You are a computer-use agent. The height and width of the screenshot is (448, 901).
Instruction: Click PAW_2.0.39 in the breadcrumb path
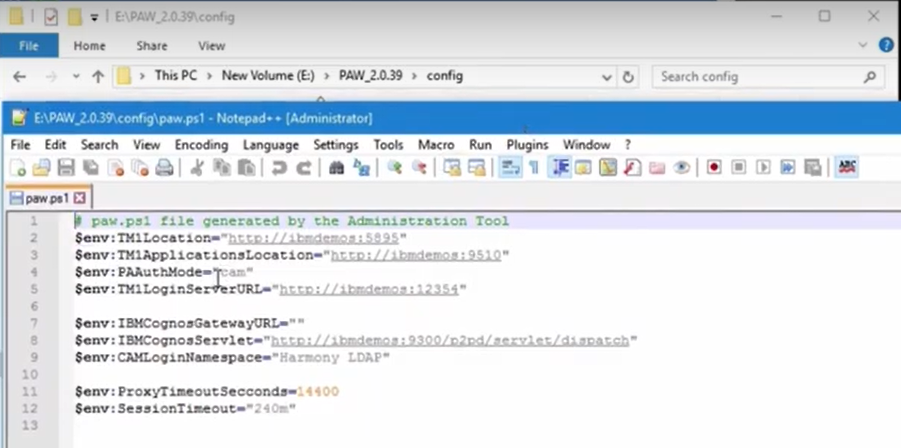coord(370,76)
